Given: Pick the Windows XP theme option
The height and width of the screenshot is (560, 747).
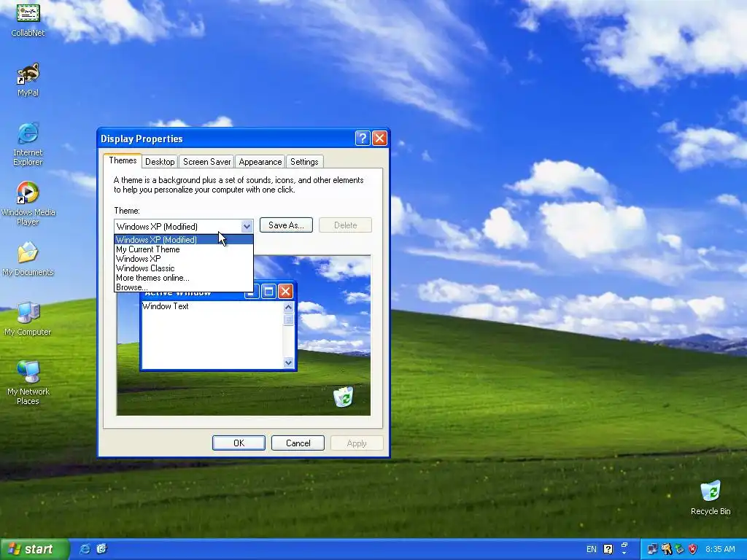Looking at the screenshot, I should click(183, 259).
